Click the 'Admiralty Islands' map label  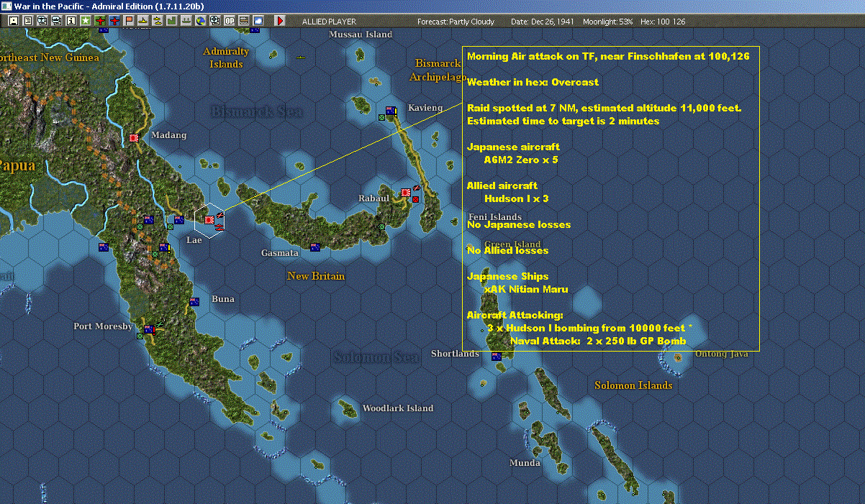(226, 58)
